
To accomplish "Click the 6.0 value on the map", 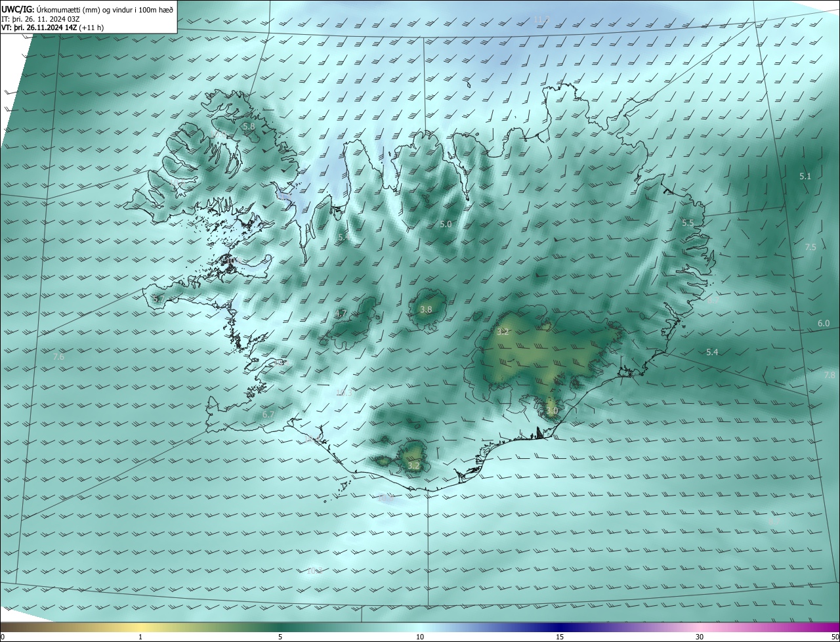I will 824,324.
